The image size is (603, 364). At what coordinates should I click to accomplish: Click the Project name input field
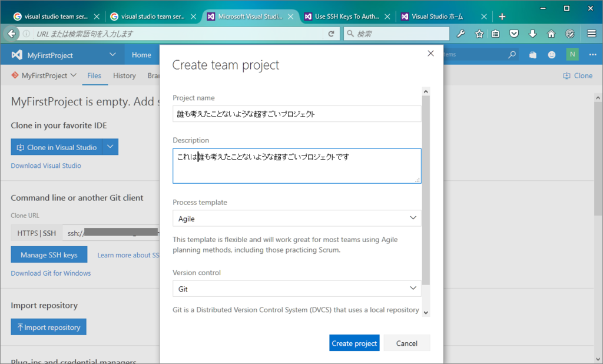297,114
